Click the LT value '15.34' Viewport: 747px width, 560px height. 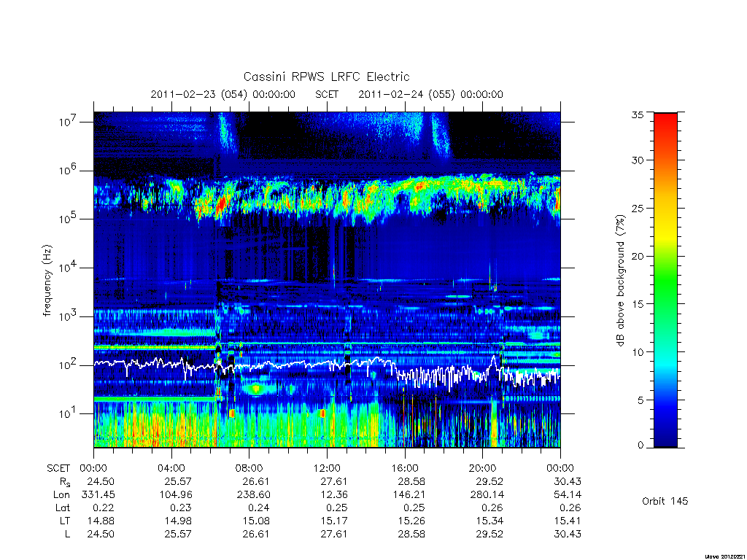click(489, 521)
